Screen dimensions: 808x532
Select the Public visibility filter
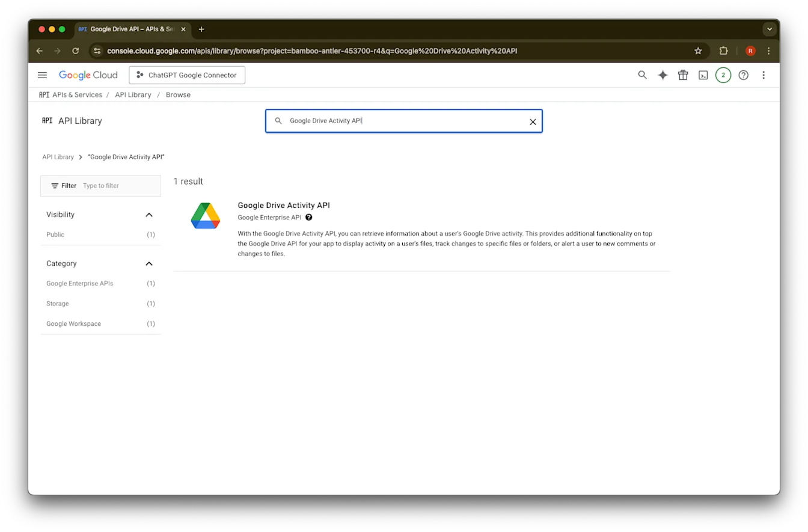tap(100, 234)
